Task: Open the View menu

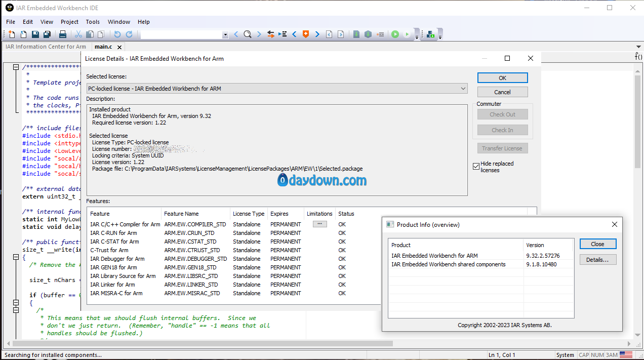Action: [x=47, y=22]
